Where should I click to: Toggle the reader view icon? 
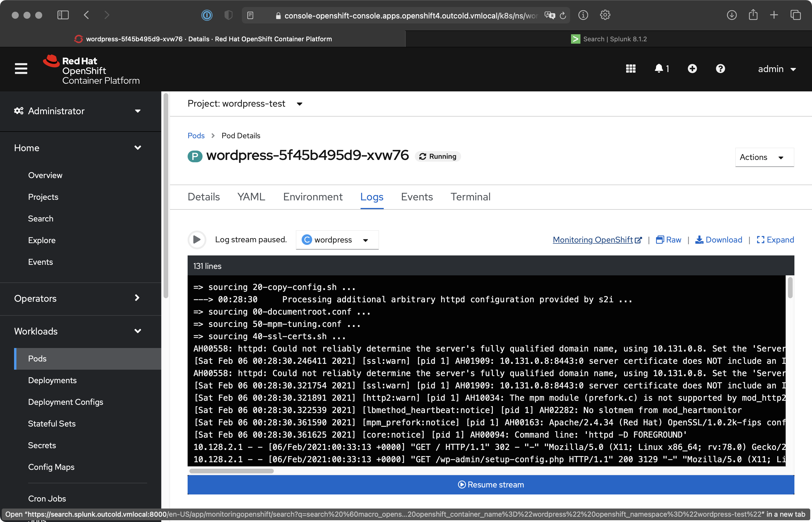(250, 16)
